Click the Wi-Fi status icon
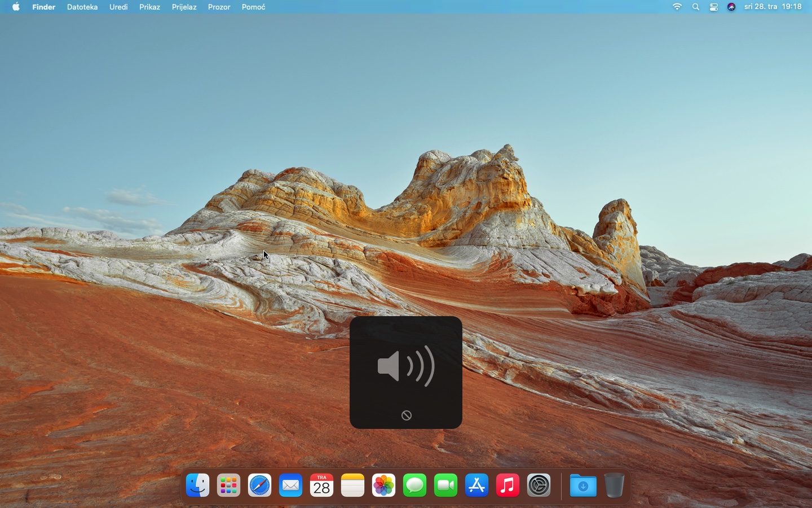This screenshot has height=508, width=812. (x=677, y=7)
